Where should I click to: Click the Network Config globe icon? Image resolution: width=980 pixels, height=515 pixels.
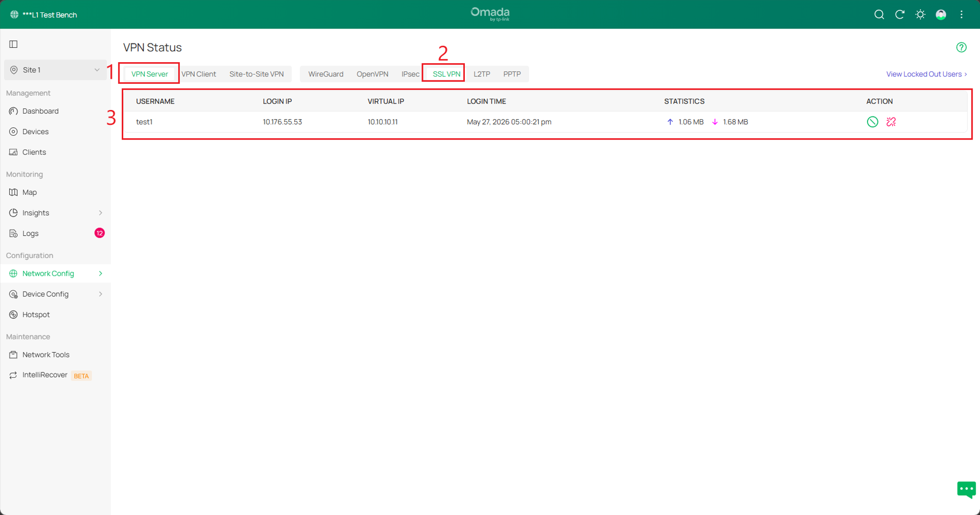click(x=13, y=273)
